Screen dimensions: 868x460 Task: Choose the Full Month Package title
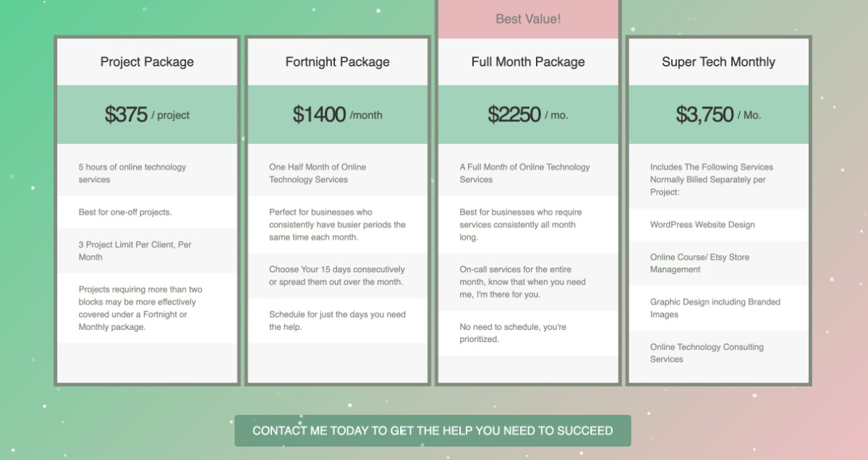[528, 62]
